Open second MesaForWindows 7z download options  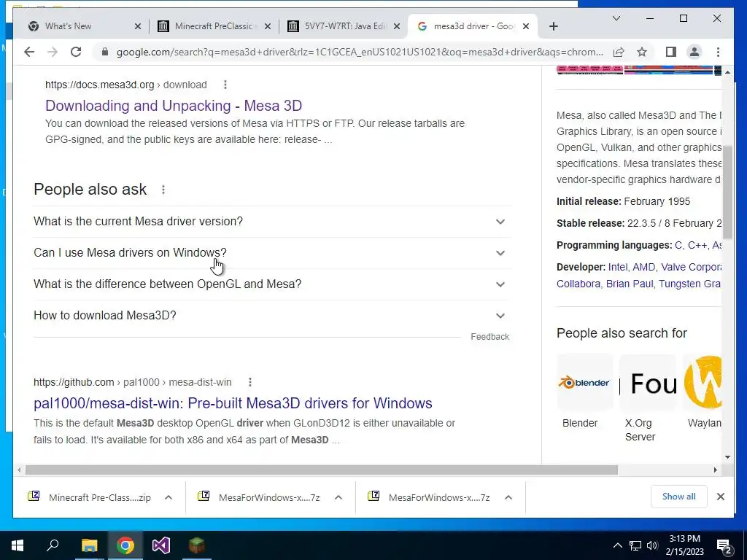tap(508, 497)
